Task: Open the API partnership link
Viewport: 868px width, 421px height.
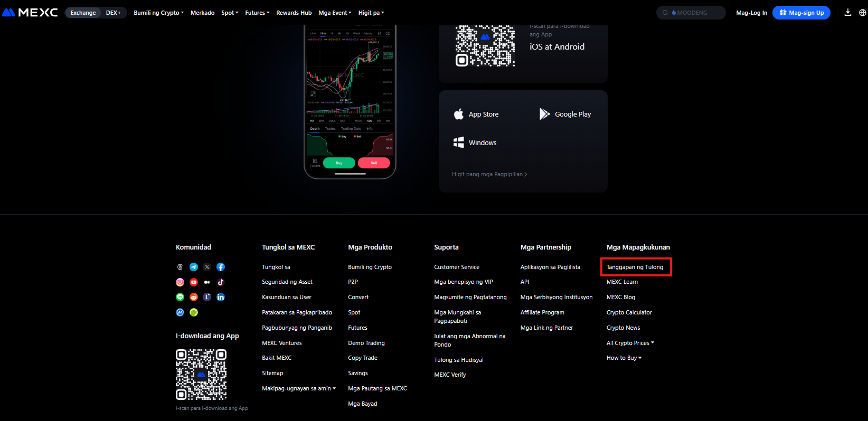Action: (x=525, y=282)
